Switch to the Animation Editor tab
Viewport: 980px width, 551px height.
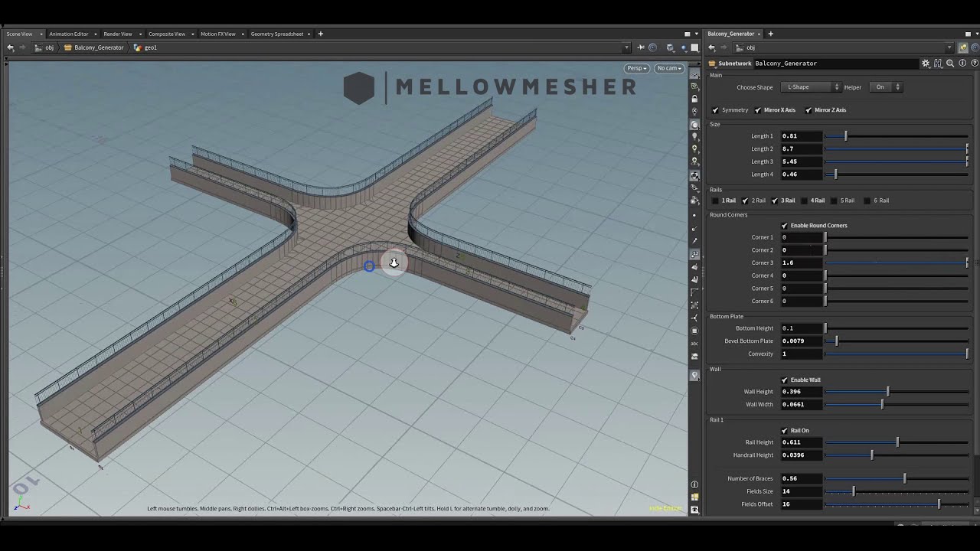pyautogui.click(x=69, y=34)
